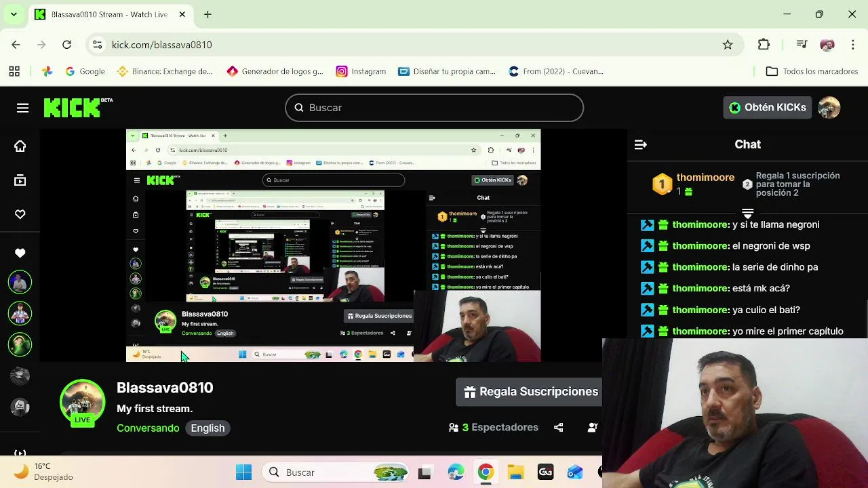Open Microsoft Edge from taskbar
868x488 pixels.
point(456,472)
